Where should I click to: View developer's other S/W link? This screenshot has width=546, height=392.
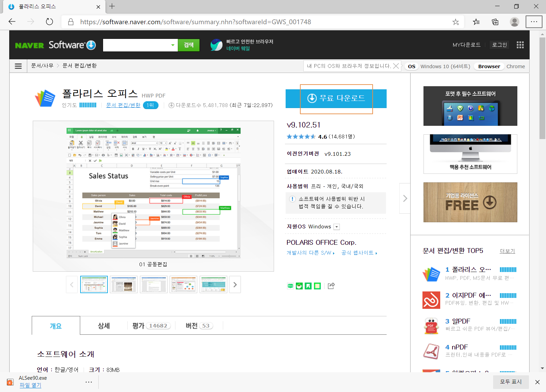coord(311,253)
